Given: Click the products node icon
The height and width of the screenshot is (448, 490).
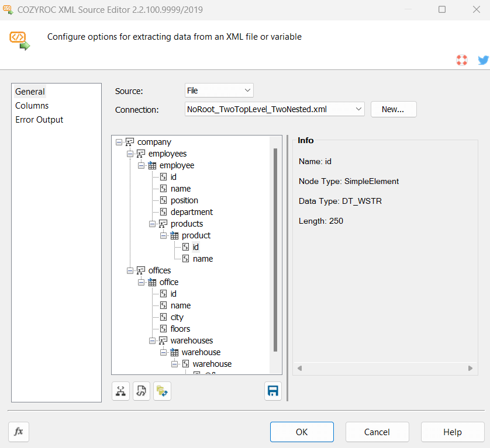Looking at the screenshot, I should [x=163, y=224].
